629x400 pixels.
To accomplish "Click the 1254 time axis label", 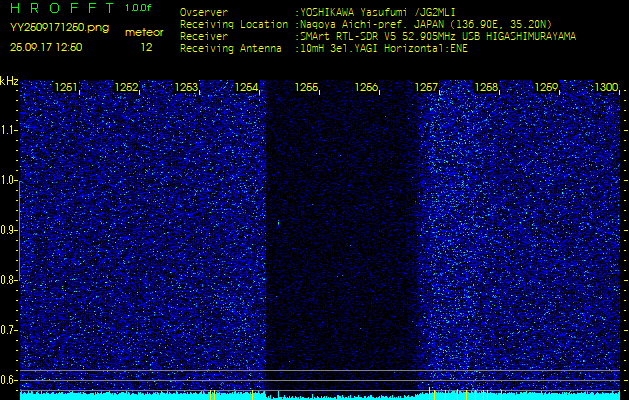I will coord(246,87).
